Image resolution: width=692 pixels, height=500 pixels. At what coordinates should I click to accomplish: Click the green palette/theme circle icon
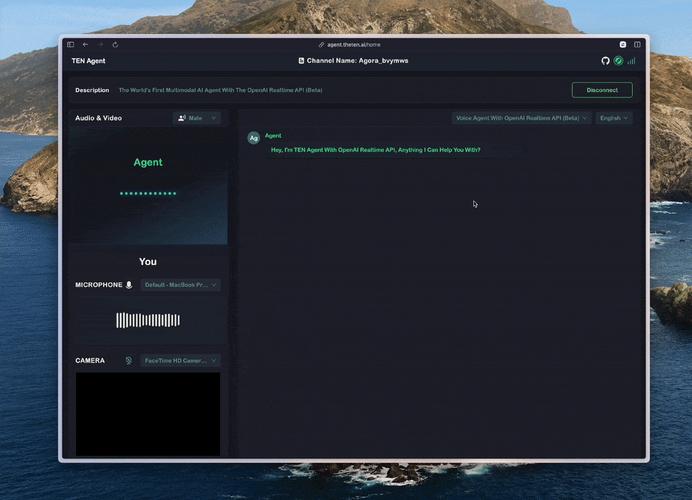point(619,61)
